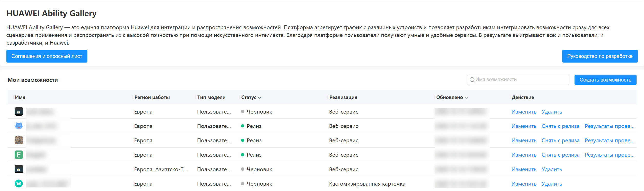
Task: Click the magnifier icon in search field
Action: [x=472, y=80]
